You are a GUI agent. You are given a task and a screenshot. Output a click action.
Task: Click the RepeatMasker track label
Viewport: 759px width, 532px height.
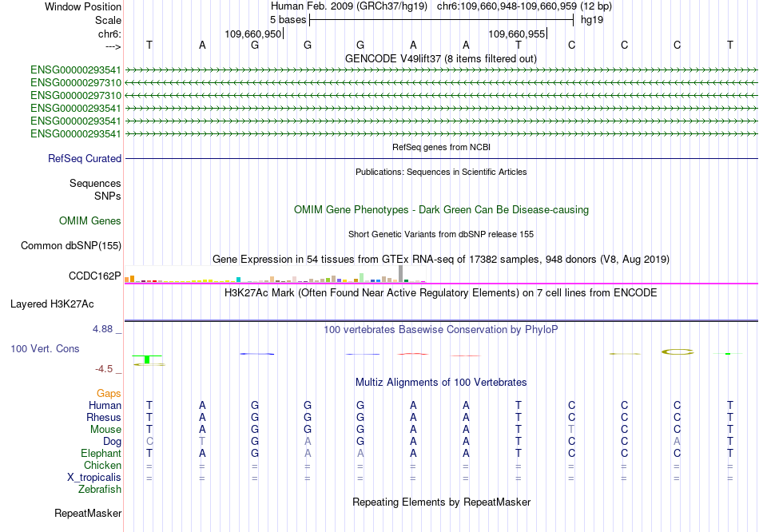[x=88, y=513]
